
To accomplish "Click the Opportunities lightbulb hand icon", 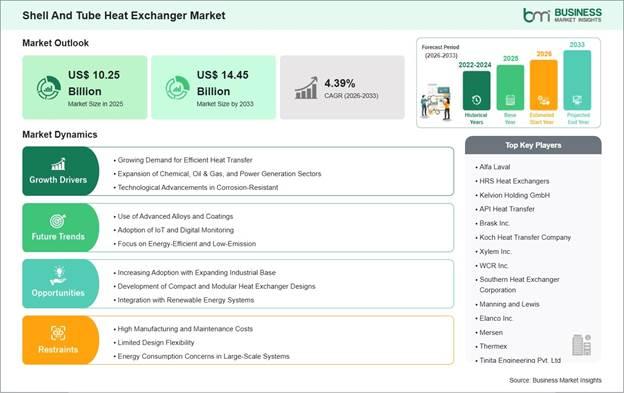I will [58, 276].
